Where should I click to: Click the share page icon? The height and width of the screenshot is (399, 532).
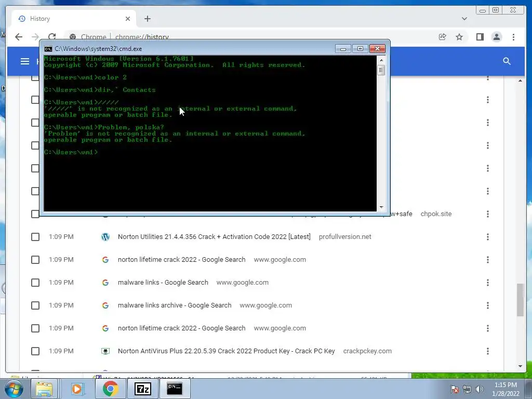(x=442, y=37)
